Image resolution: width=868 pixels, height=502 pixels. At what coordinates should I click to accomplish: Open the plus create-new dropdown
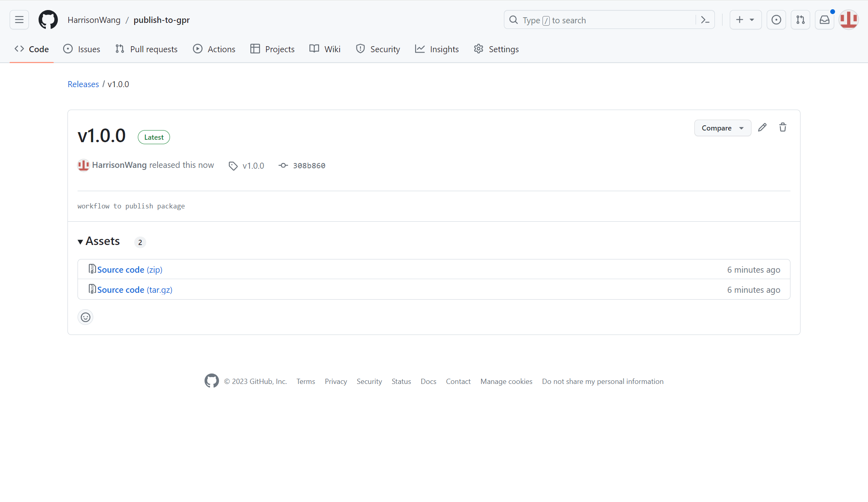pos(745,20)
